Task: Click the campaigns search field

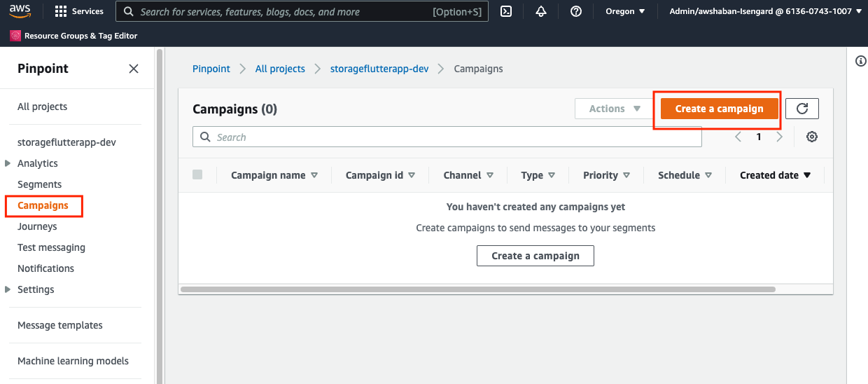Action: pos(447,137)
